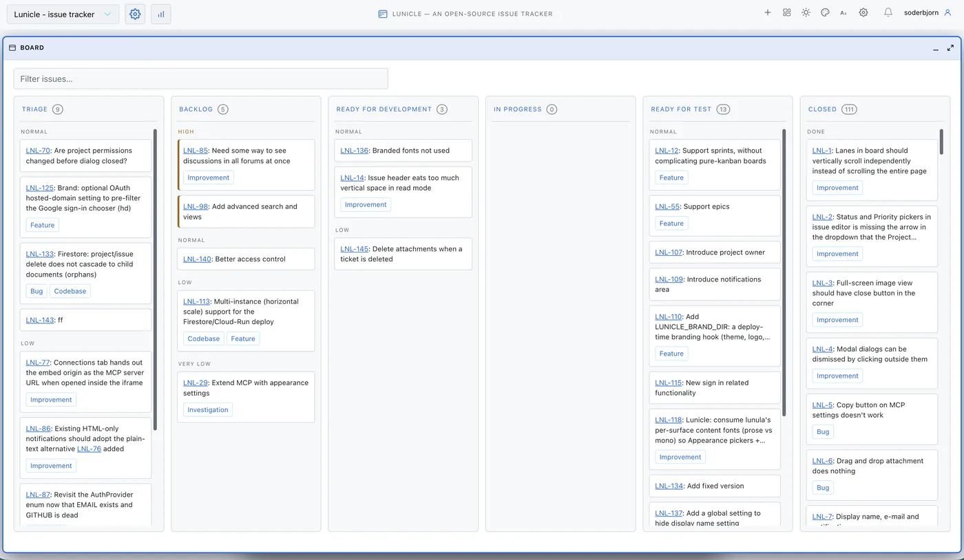Open issue link LNL-12
The height and width of the screenshot is (560, 964).
tap(667, 151)
